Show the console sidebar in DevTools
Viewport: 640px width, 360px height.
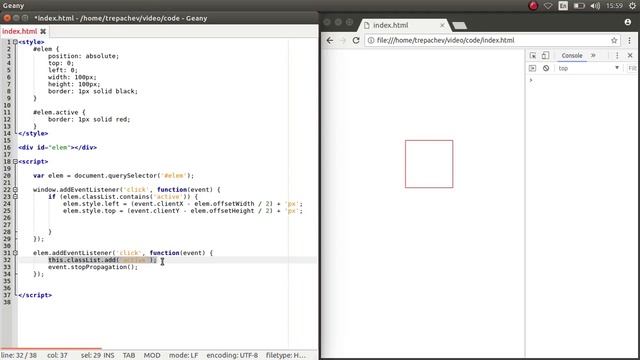(x=532, y=68)
